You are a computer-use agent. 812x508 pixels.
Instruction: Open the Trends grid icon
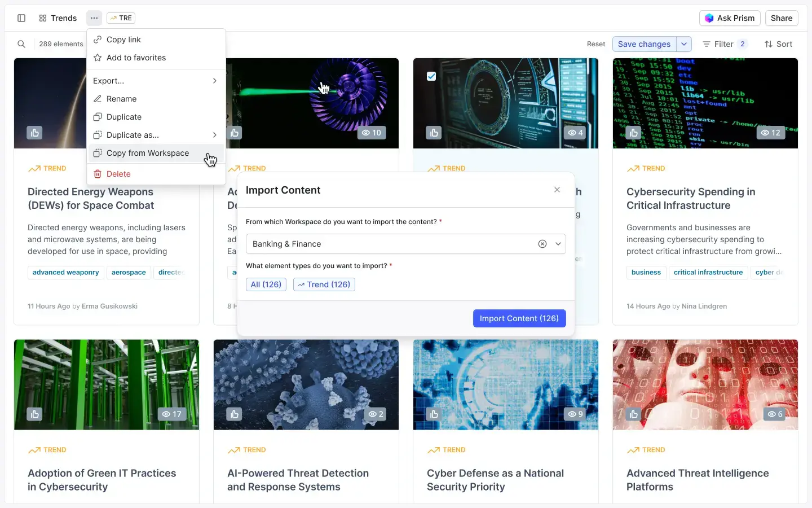tap(43, 18)
